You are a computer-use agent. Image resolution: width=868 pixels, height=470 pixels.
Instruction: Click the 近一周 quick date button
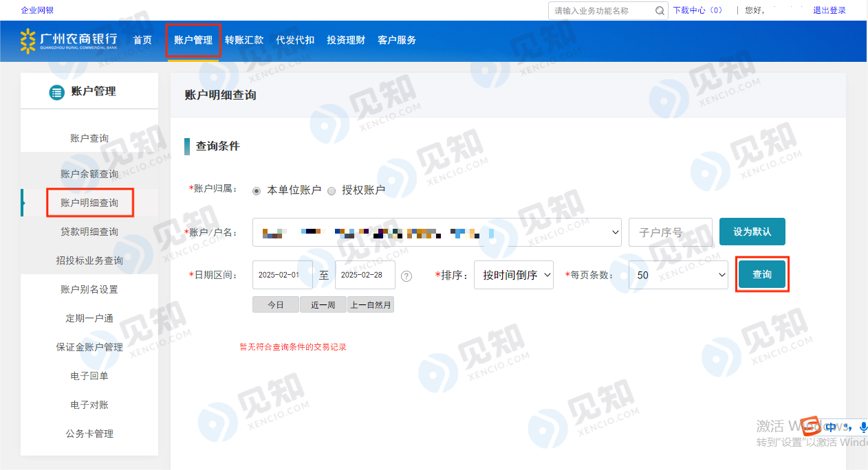(323, 305)
